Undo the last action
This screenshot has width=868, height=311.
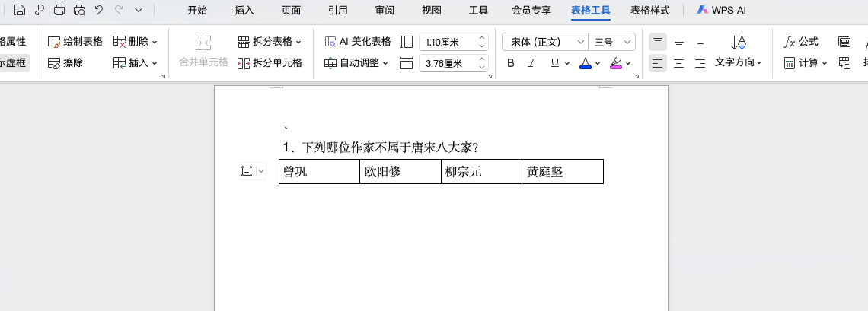click(x=99, y=10)
